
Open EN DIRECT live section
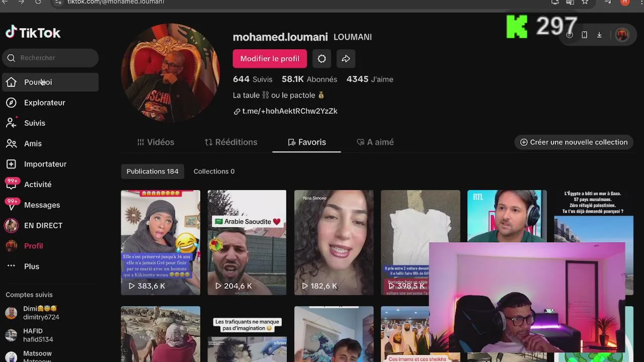pos(50,225)
